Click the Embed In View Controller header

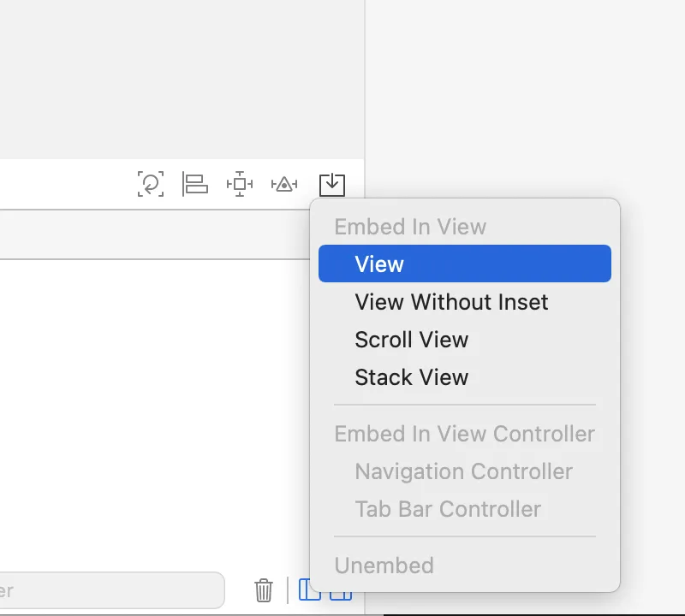pyautogui.click(x=464, y=434)
